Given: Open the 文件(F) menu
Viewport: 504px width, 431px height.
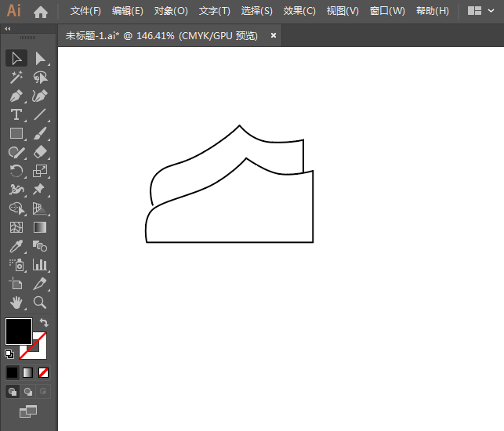Looking at the screenshot, I should (x=85, y=11).
